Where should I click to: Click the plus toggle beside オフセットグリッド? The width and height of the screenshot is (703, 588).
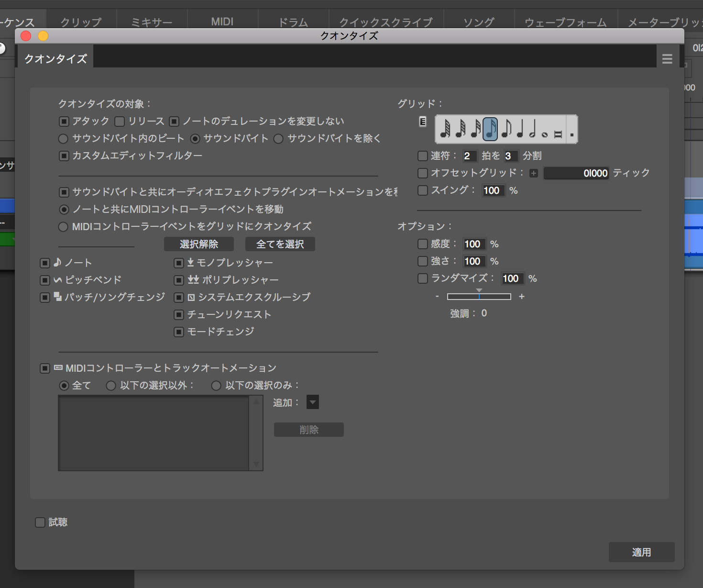[x=534, y=173]
